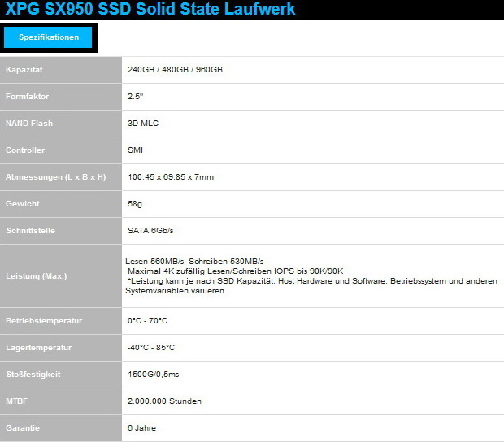Viewport: 504px width, 442px height.
Task: Select the Leistung (Max.) row label
Action: 37,276
